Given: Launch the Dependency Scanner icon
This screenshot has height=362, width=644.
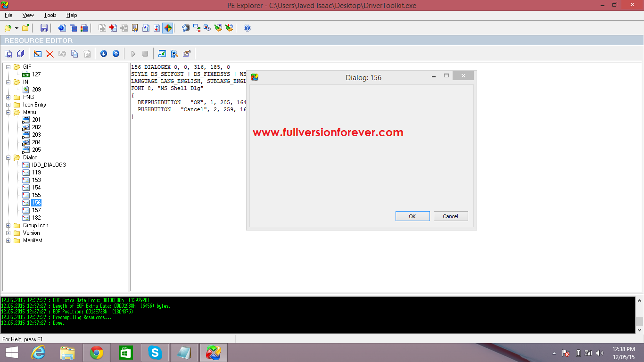Looking at the screenshot, I should click(x=197, y=28).
